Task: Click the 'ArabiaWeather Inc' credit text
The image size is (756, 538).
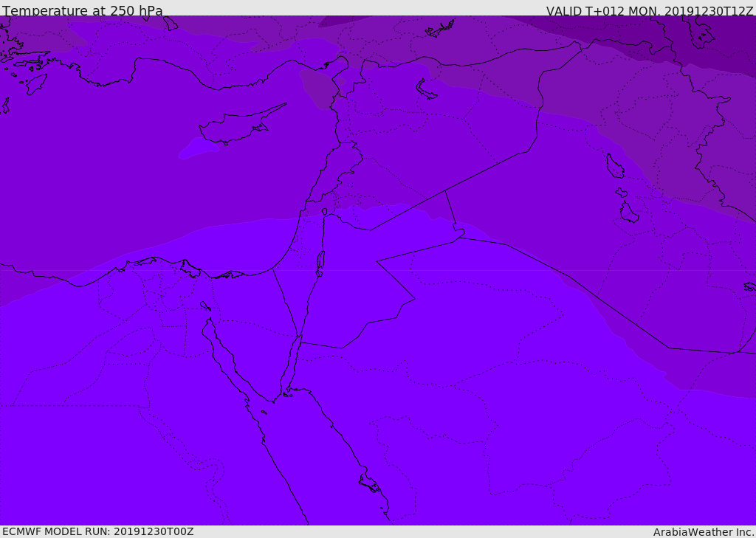Action: (704, 532)
